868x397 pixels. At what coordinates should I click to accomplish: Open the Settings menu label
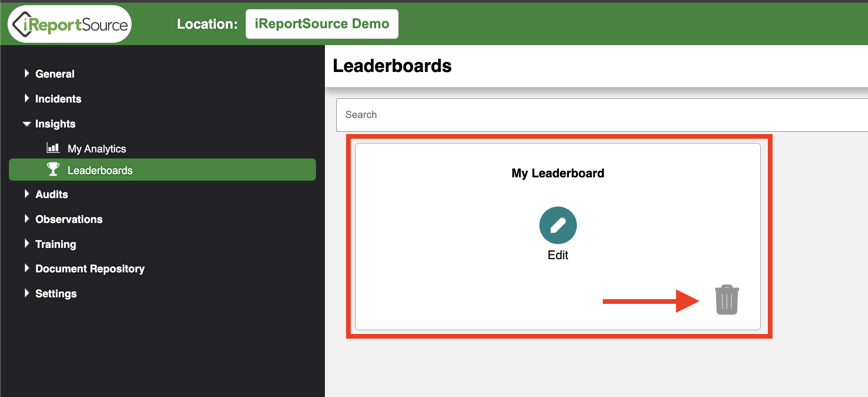[x=56, y=294]
